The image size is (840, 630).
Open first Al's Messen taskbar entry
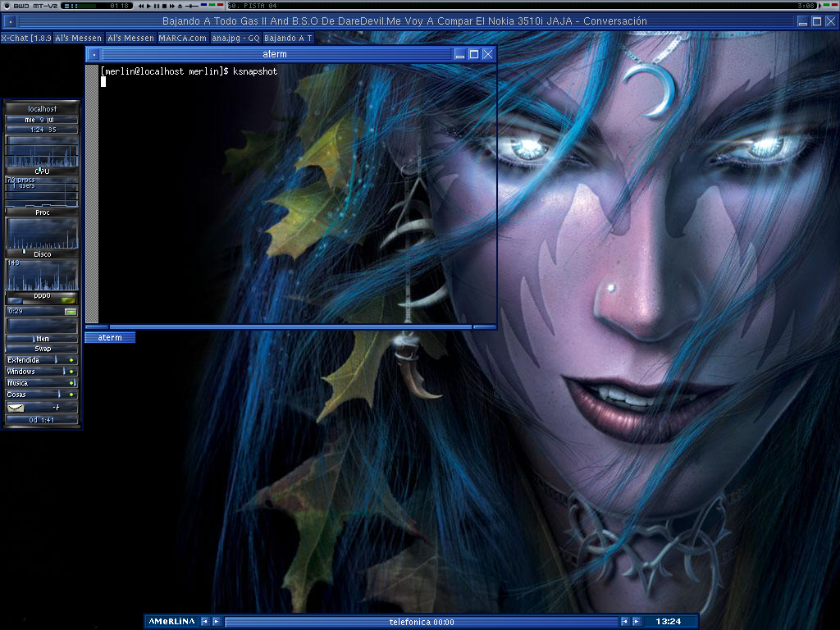tap(78, 38)
